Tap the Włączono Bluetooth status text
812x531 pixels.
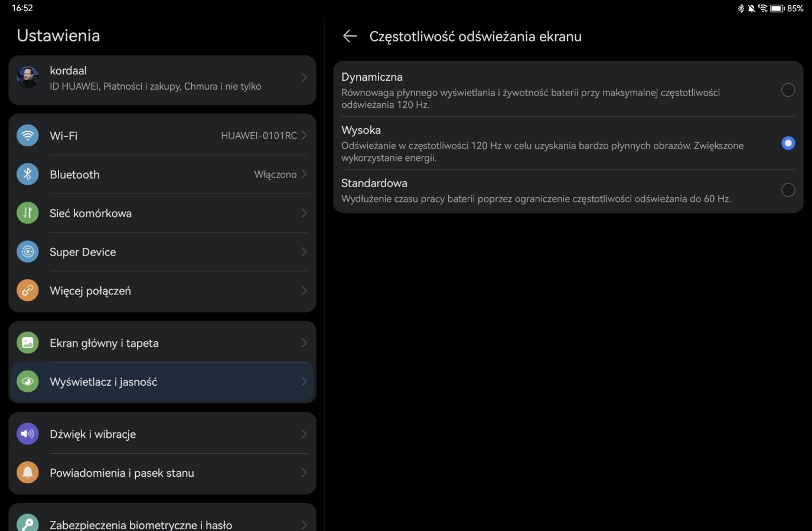(x=275, y=175)
